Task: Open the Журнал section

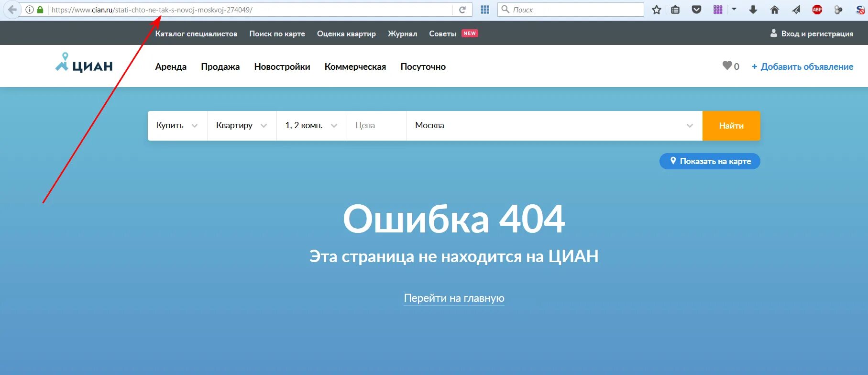Action: [402, 33]
